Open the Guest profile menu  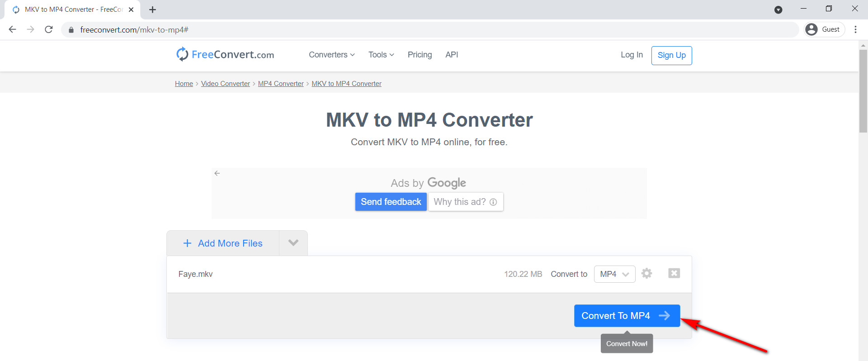tap(825, 29)
